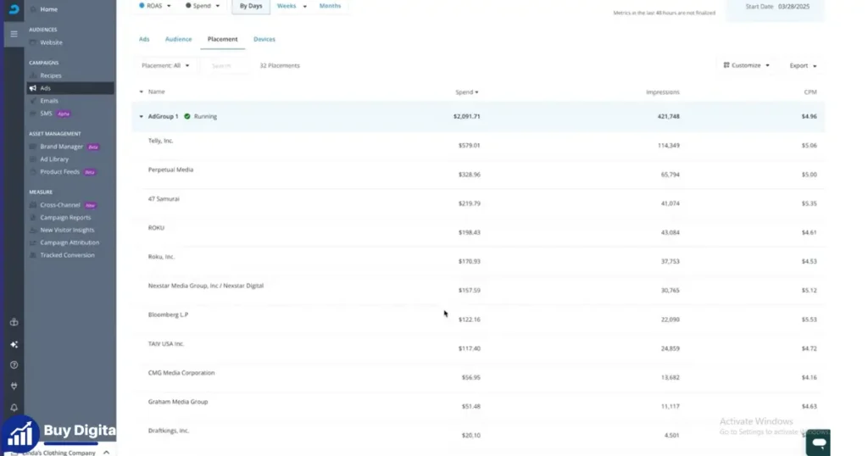Go to Home in sidebar
The image size is (868, 456).
coord(48,9)
